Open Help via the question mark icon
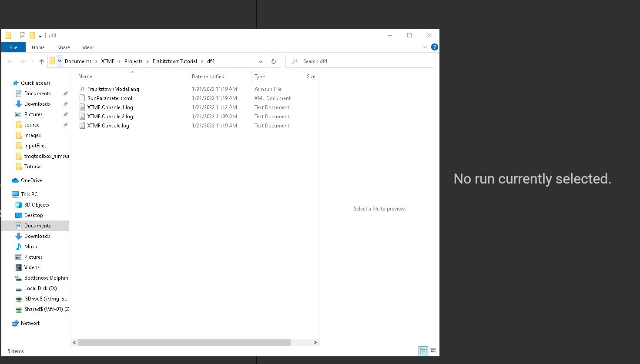Viewport: 640px width, 364px height. pos(434,47)
